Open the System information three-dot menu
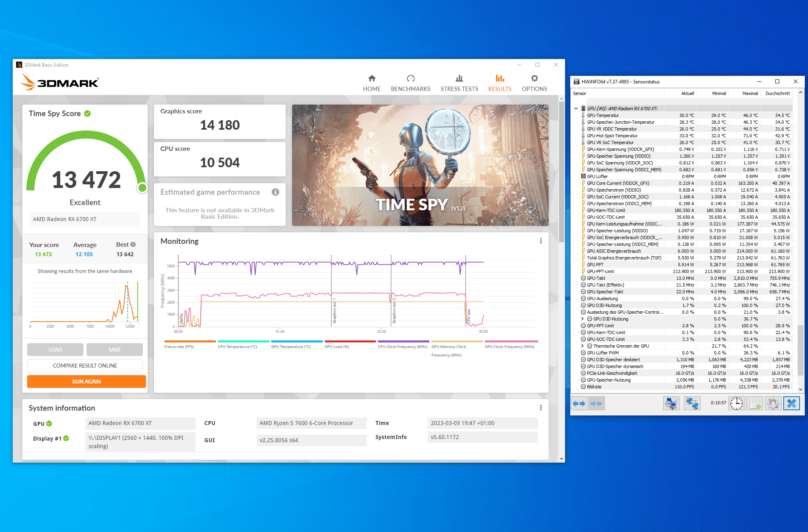The width and height of the screenshot is (808, 532). [541, 408]
